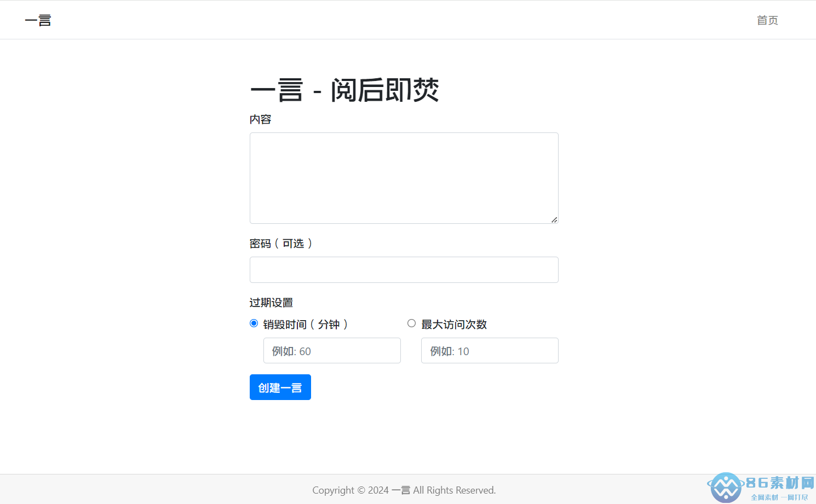Click the 最大访问次数 label text
The width and height of the screenshot is (816, 504).
click(453, 324)
